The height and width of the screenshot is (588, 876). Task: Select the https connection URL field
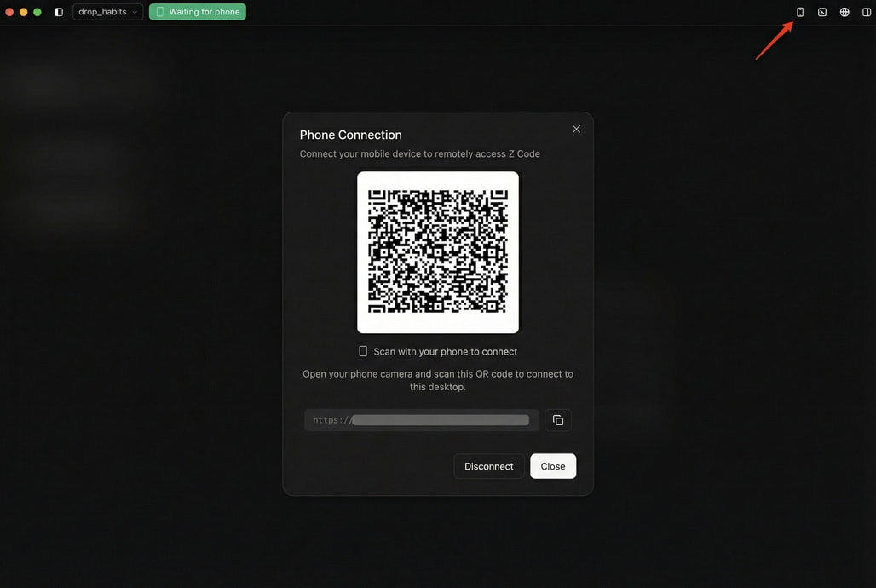[421, 420]
